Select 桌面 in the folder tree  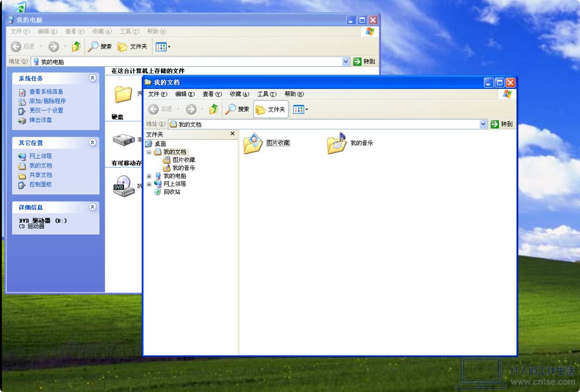click(160, 144)
